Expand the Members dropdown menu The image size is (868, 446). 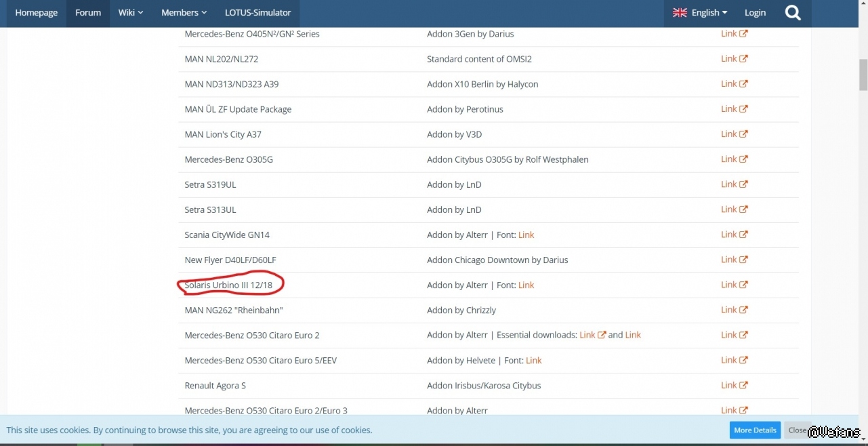(184, 13)
